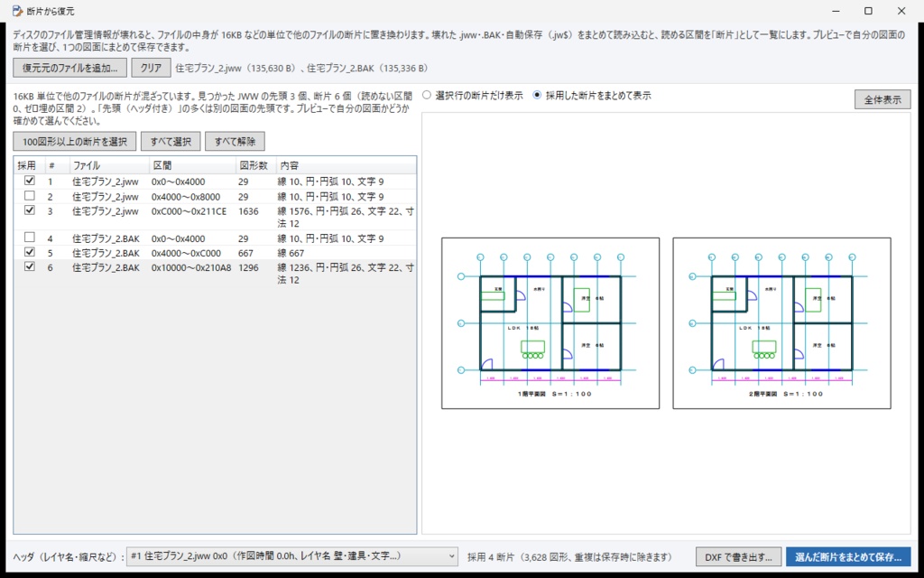Sort by the # column header

coord(57,166)
